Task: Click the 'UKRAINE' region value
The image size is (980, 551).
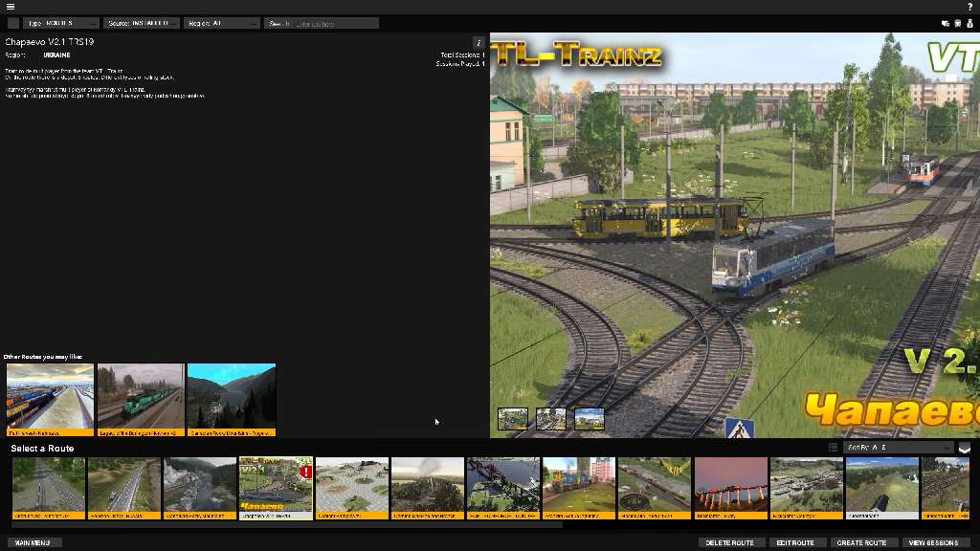Action: [56, 55]
